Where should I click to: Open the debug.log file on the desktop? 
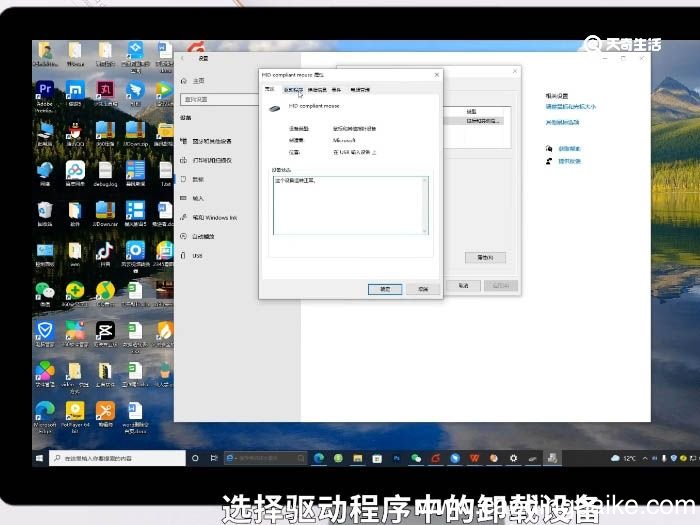pos(105,174)
